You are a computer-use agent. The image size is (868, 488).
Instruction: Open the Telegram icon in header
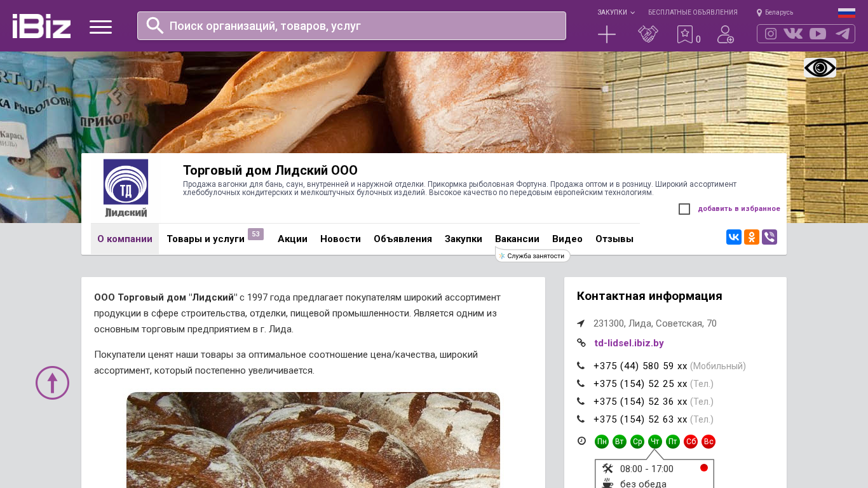843,34
